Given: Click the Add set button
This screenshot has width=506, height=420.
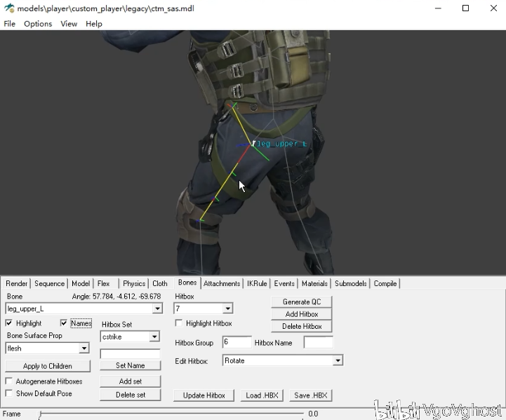Looking at the screenshot, I should [130, 381].
